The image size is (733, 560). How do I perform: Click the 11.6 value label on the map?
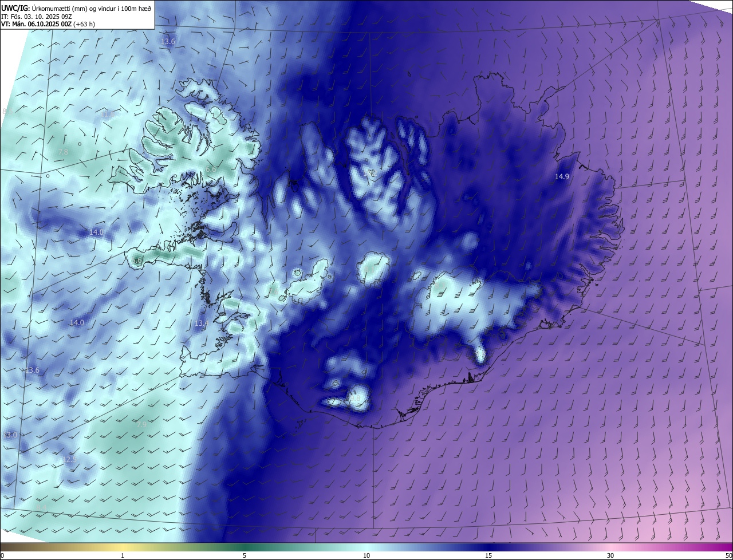point(108,115)
